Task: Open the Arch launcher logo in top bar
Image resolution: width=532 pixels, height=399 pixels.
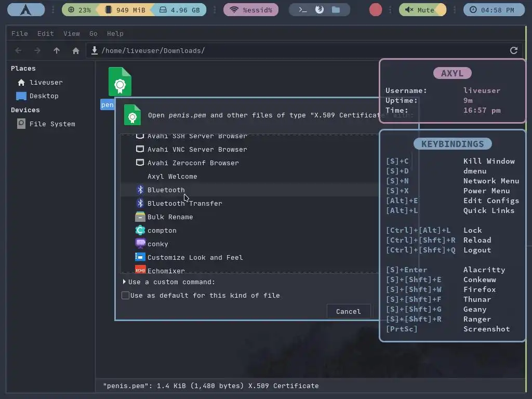Action: coord(26,10)
